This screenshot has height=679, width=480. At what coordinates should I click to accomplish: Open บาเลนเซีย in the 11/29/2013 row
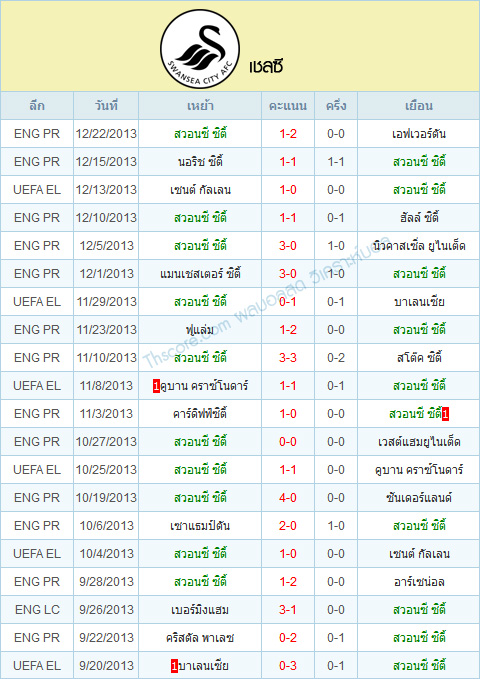pyautogui.click(x=419, y=301)
